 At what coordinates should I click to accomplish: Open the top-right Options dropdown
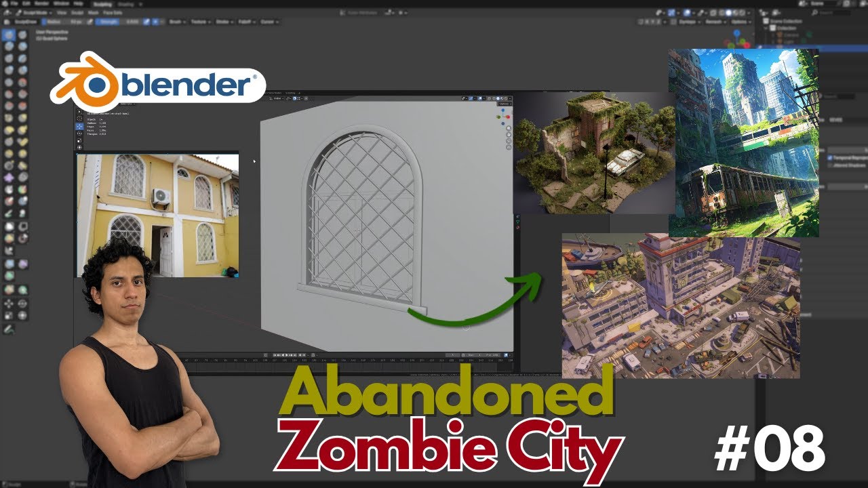(740, 22)
